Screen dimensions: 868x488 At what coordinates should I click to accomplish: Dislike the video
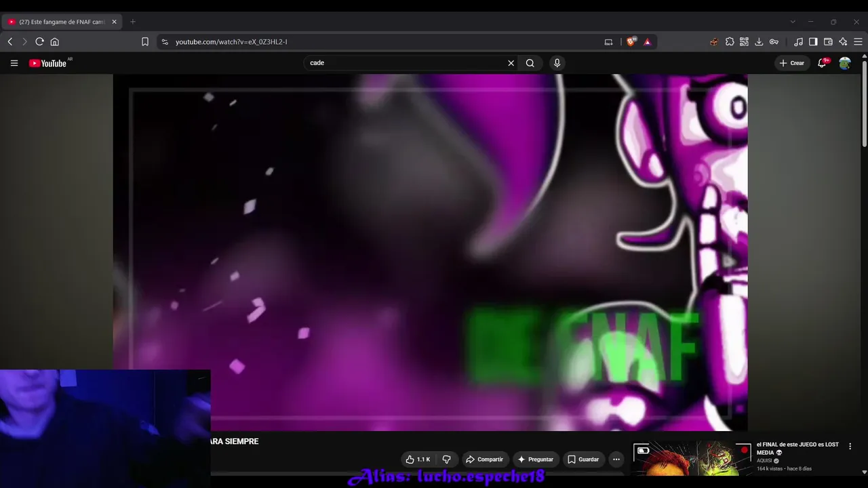pyautogui.click(x=446, y=460)
